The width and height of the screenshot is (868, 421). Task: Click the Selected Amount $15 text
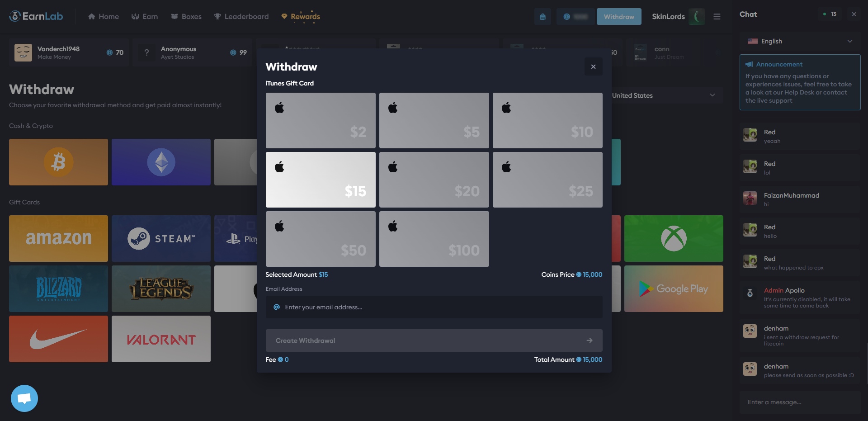pos(297,274)
